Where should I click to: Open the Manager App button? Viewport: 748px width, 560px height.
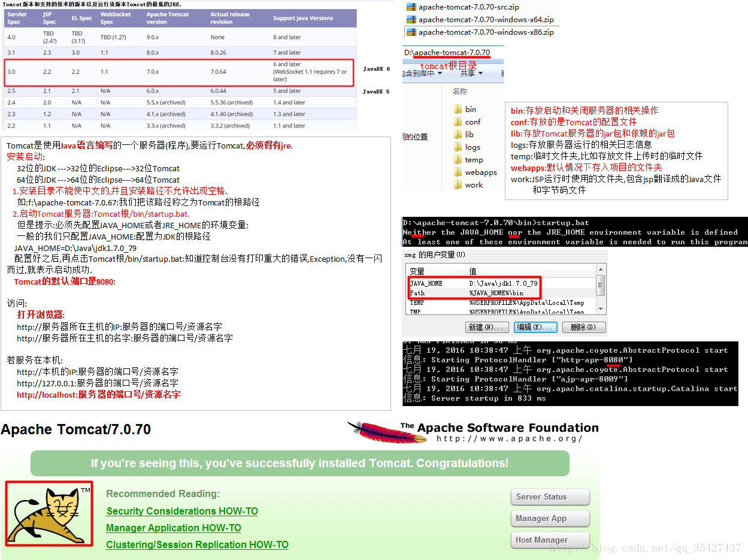(x=550, y=518)
